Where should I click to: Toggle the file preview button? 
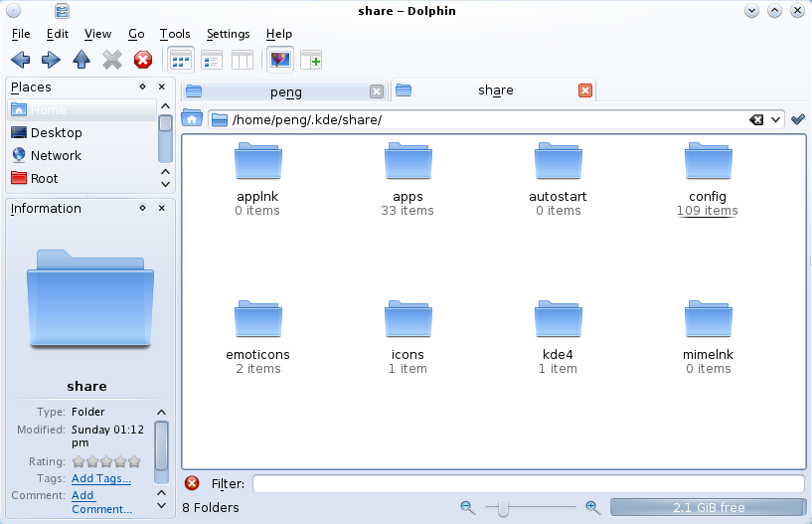280,60
